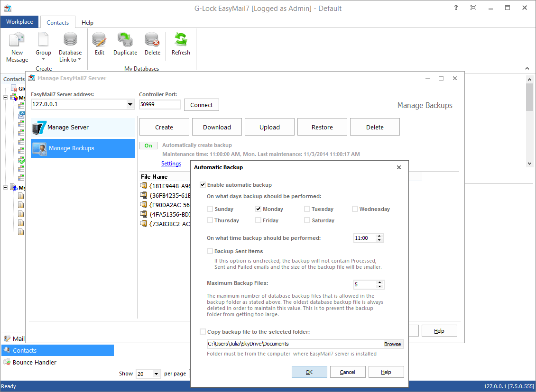The height and width of the screenshot is (392, 536).
Task: Open the Help menu tab
Action: point(87,22)
